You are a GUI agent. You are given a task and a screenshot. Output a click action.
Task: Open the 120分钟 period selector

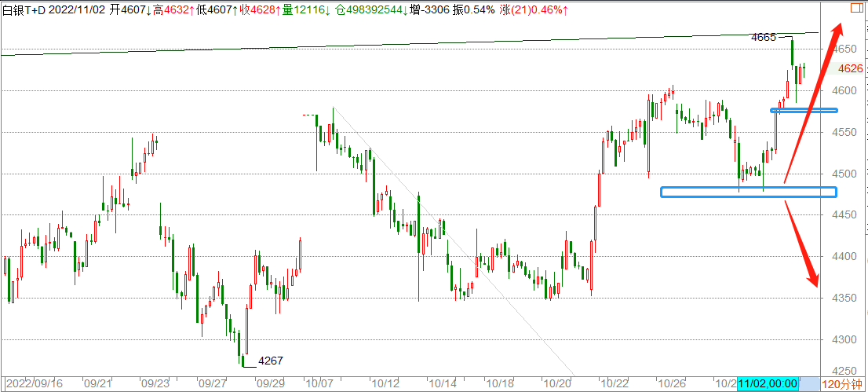pos(843,384)
